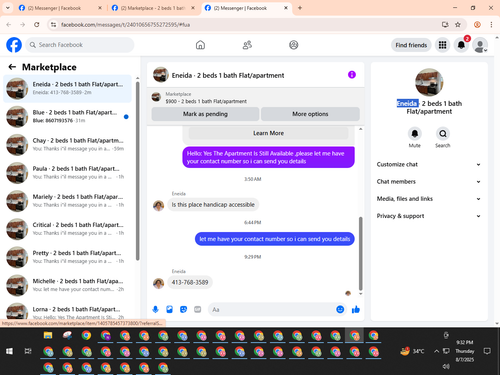Open the system tray hidden icons arrow
The height and width of the screenshot is (375, 500).
pos(436,351)
